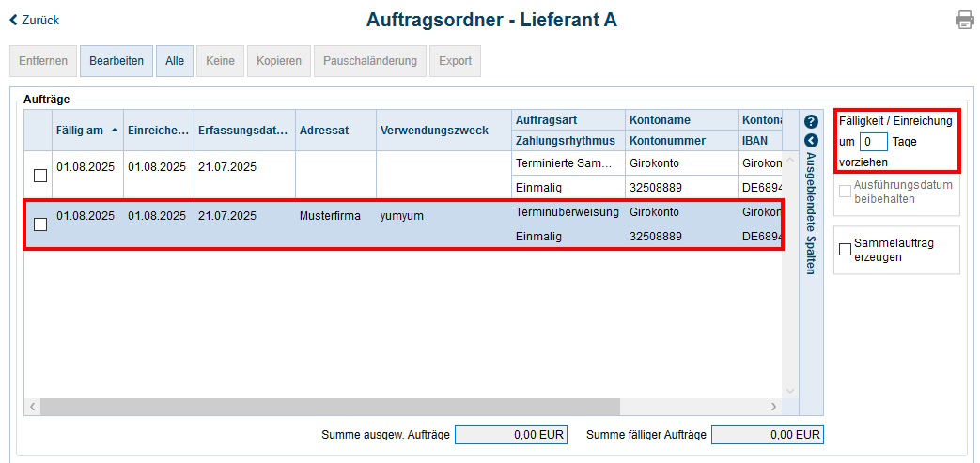This screenshot has width=980, height=463.
Task: Go back using the Zurück link
Action: [35, 20]
